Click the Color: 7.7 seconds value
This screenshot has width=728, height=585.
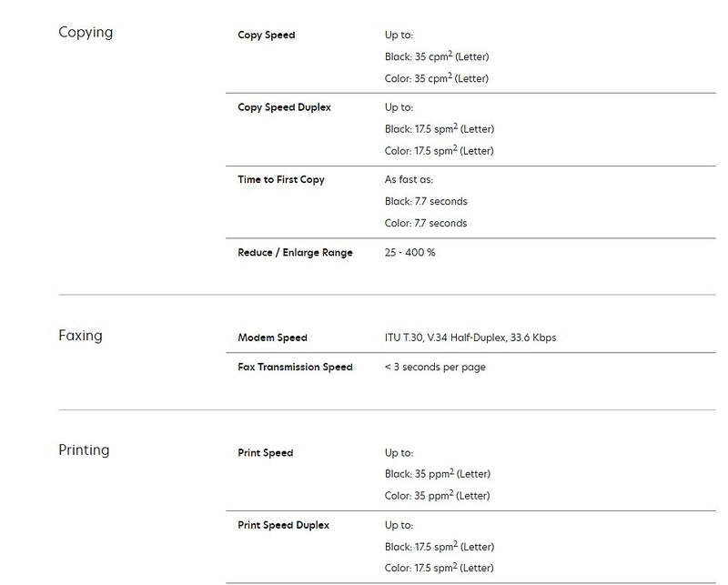click(426, 224)
